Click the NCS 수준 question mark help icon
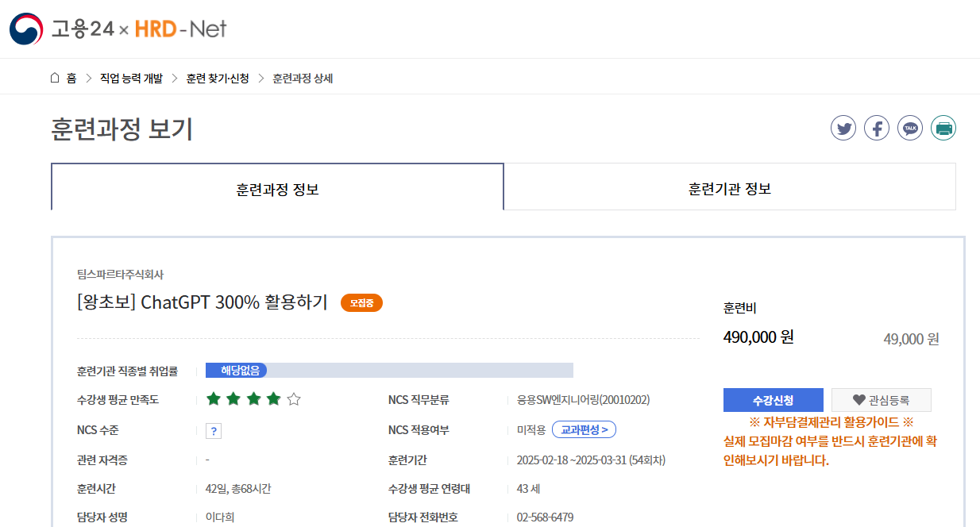 pyautogui.click(x=213, y=431)
